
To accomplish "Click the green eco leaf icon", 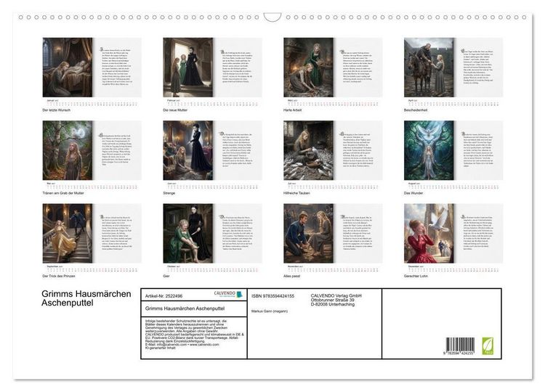I will point(488,346).
